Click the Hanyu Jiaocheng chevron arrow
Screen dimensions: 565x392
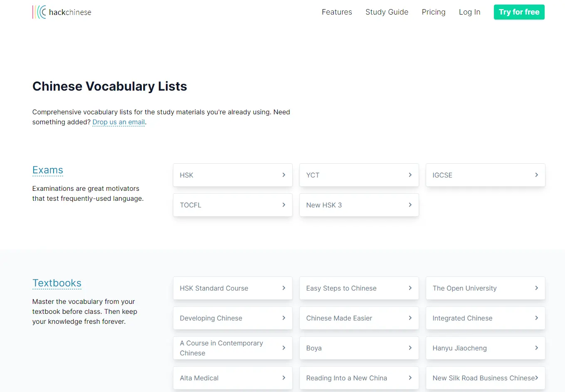pyautogui.click(x=537, y=348)
